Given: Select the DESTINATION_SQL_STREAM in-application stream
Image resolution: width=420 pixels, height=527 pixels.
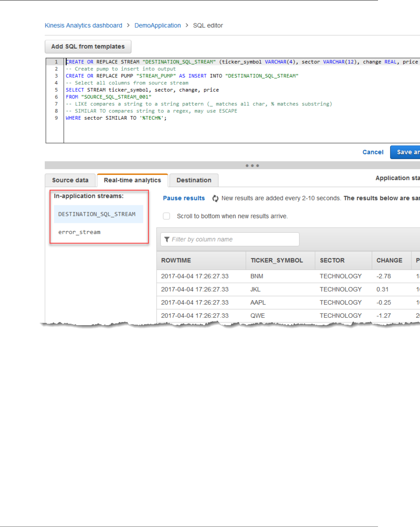Looking at the screenshot, I should click(98, 214).
